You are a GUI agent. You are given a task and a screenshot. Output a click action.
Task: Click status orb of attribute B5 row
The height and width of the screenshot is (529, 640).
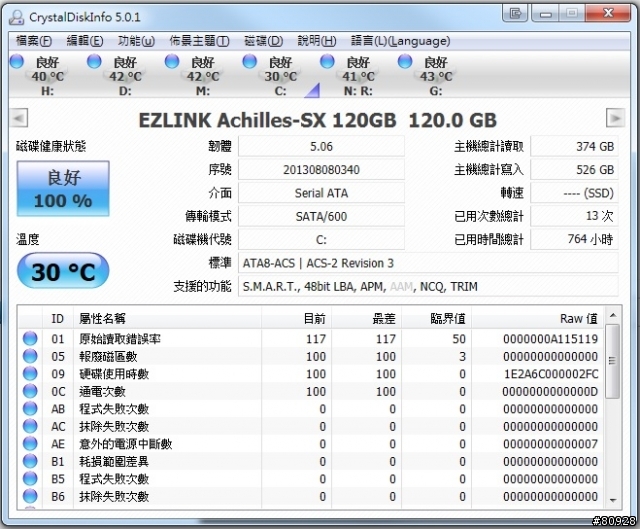point(30,479)
